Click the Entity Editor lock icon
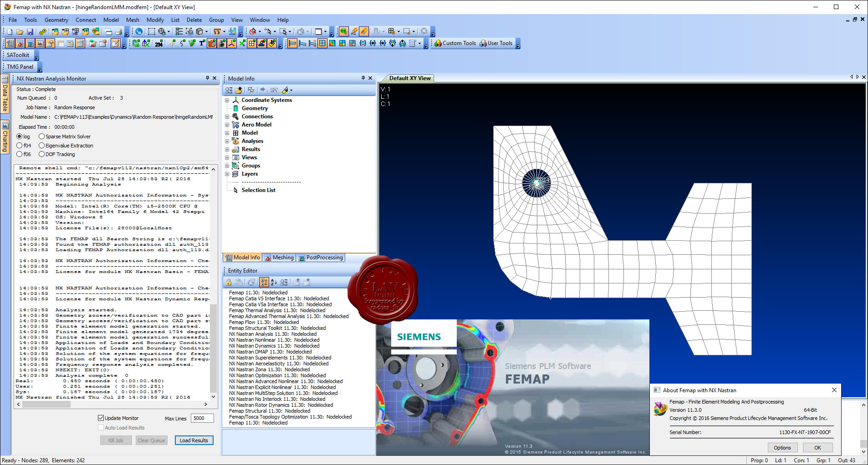This screenshot has height=465, width=868. coord(229,282)
